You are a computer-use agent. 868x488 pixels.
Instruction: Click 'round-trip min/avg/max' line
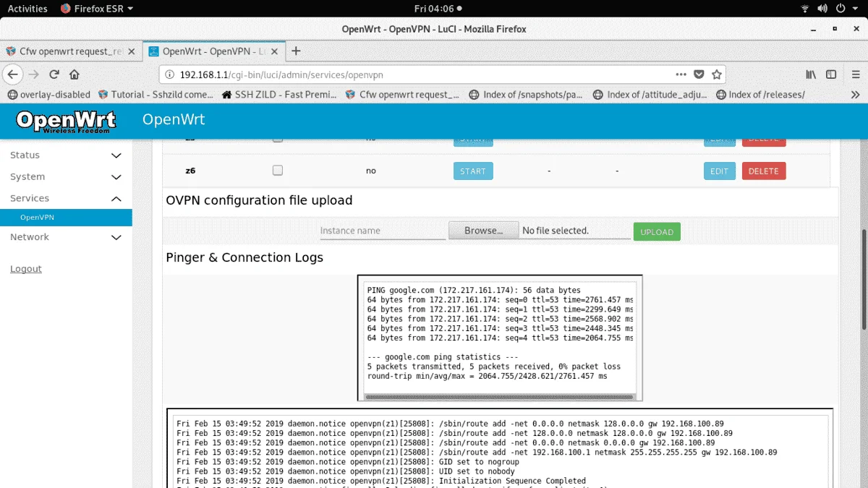487,376
